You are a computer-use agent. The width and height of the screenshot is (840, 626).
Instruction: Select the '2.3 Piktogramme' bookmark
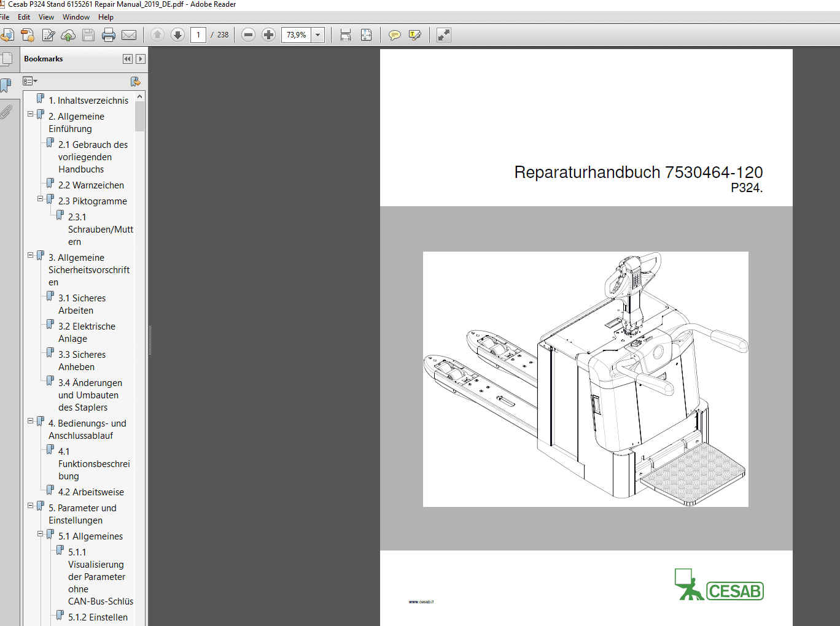click(93, 201)
